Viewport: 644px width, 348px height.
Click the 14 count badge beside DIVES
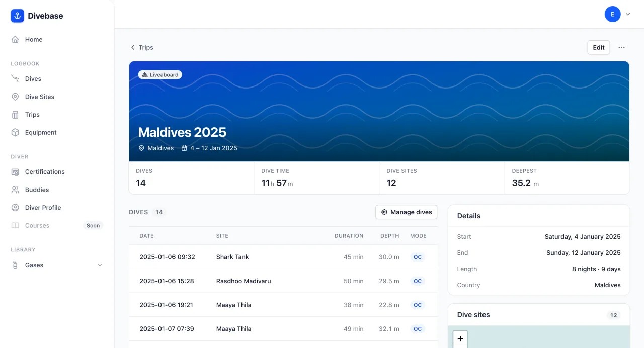tap(159, 212)
